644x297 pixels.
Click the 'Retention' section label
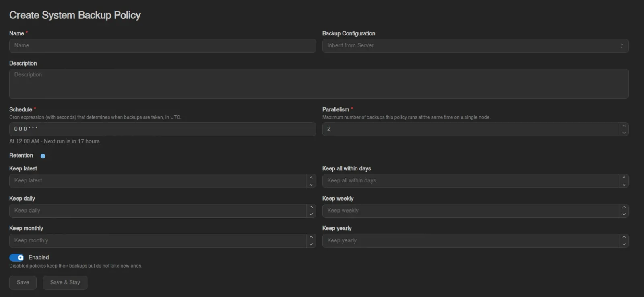coord(21,156)
